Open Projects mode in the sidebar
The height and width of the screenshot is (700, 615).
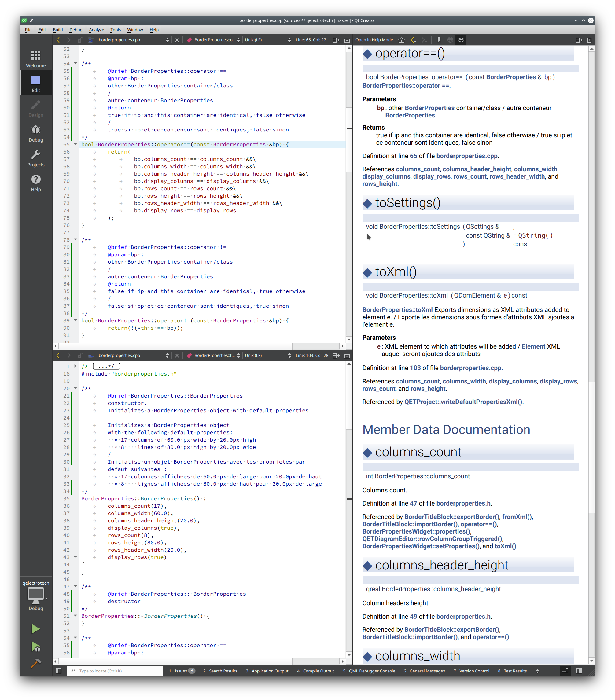35,158
